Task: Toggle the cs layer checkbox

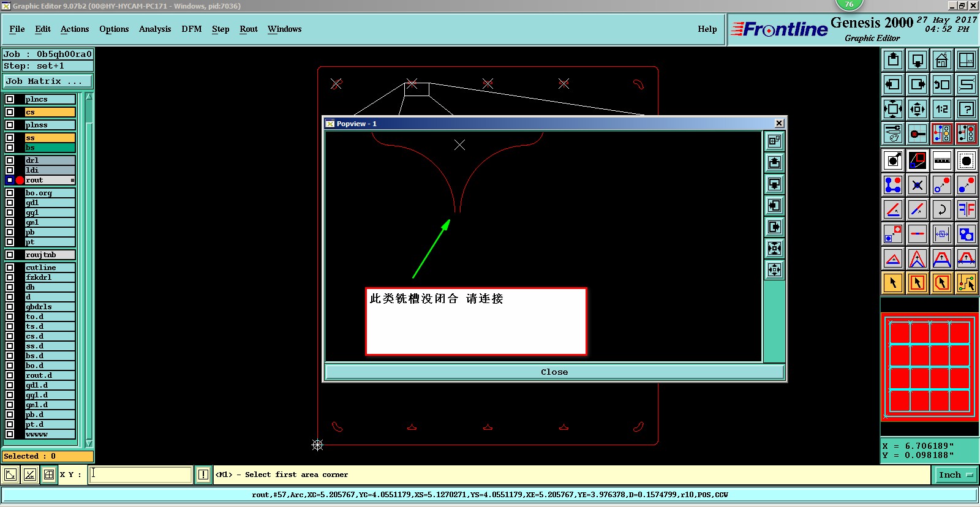Action: pyautogui.click(x=10, y=112)
